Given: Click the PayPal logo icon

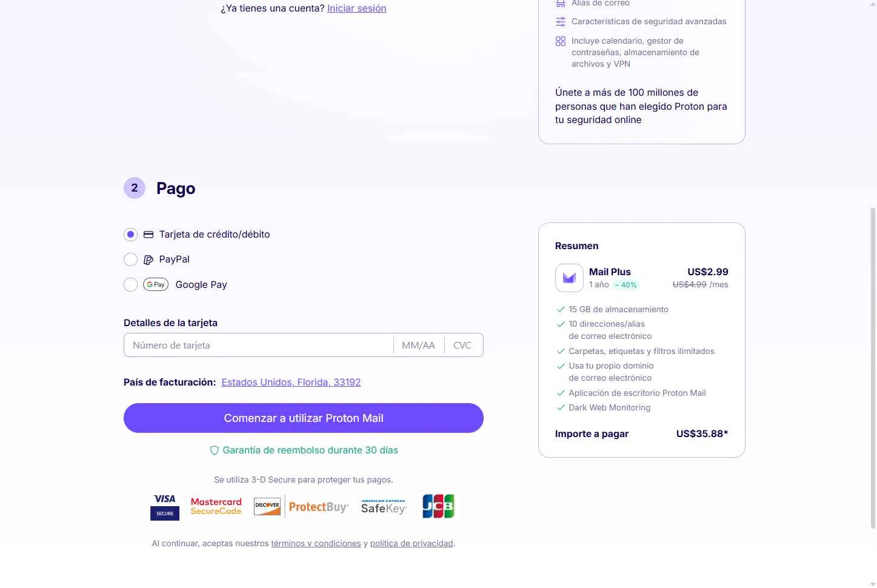Looking at the screenshot, I should pyautogui.click(x=148, y=259).
